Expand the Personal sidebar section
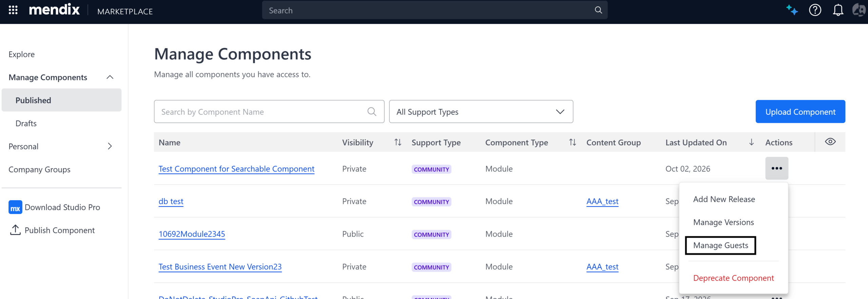Image resolution: width=868 pixels, height=299 pixels. tap(110, 146)
